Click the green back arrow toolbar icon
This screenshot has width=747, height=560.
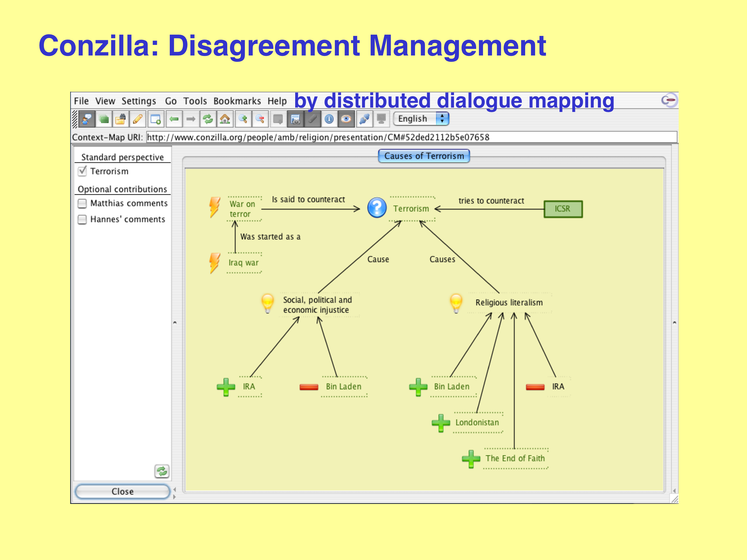pos(174,119)
